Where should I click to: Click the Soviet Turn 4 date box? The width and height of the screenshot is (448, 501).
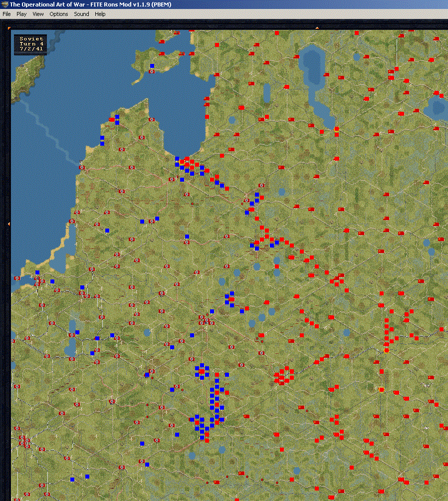(30, 44)
